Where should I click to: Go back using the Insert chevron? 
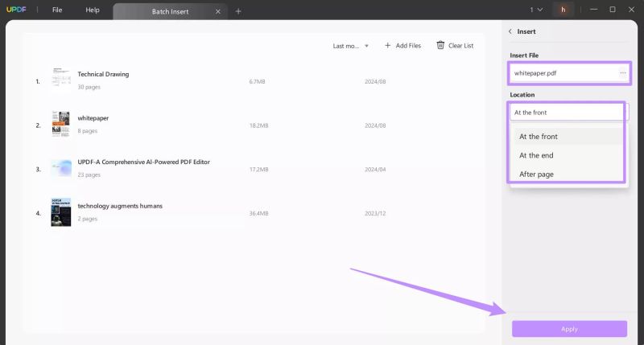click(510, 31)
